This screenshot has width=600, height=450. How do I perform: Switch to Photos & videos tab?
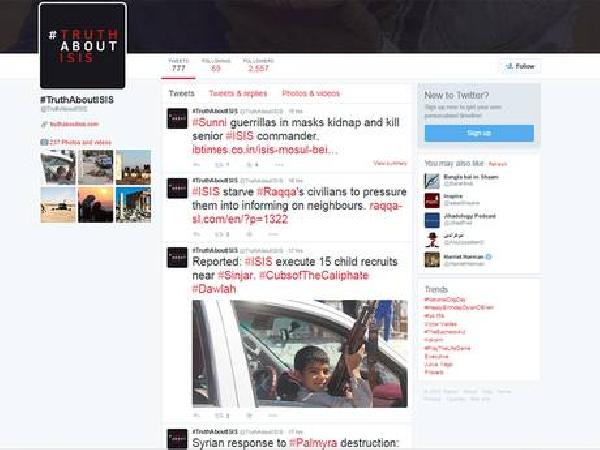click(311, 93)
